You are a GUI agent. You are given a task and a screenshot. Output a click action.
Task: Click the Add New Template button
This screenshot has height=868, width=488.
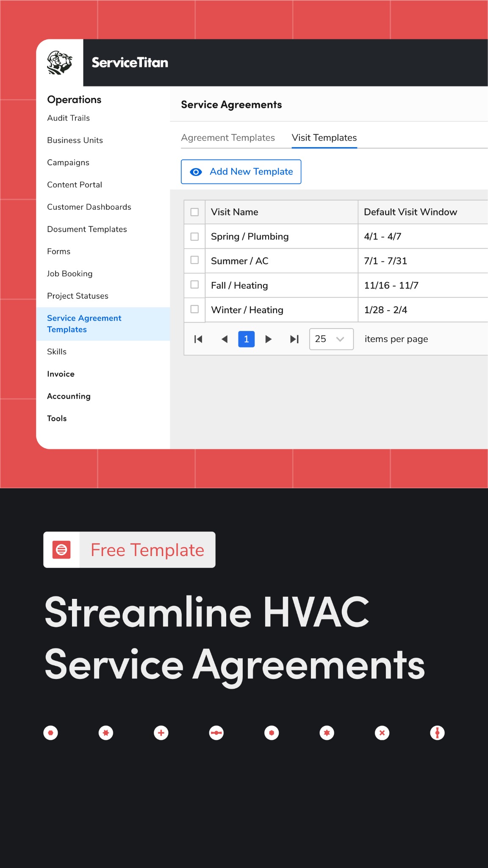241,172
